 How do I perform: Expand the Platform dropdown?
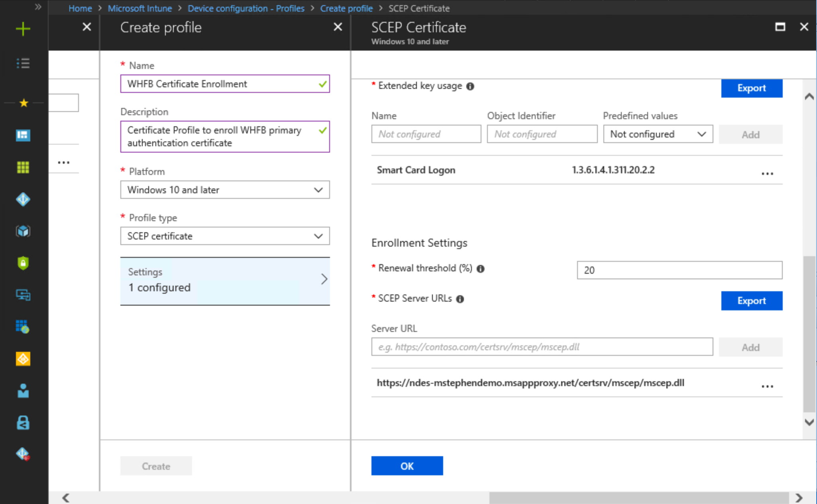click(225, 190)
